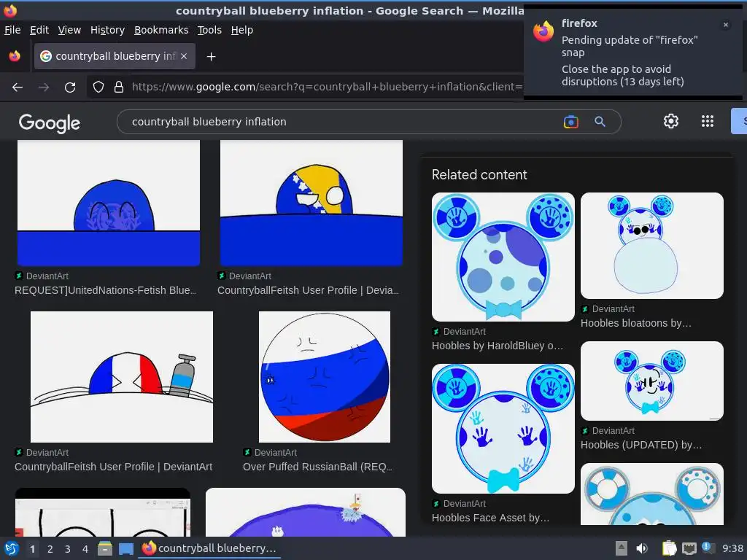747x560 pixels.
Task: Click Hoobles Face Asset by caption link
Action: 491,518
